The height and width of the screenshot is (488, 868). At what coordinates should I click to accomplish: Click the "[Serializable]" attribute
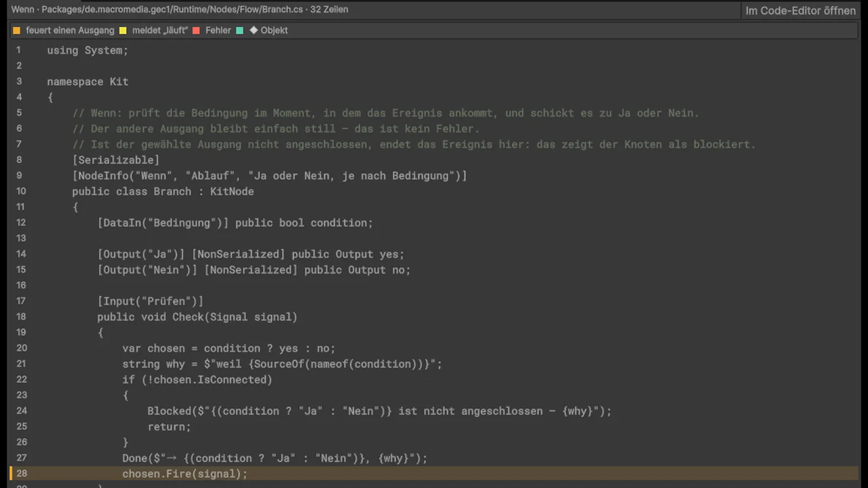point(116,160)
